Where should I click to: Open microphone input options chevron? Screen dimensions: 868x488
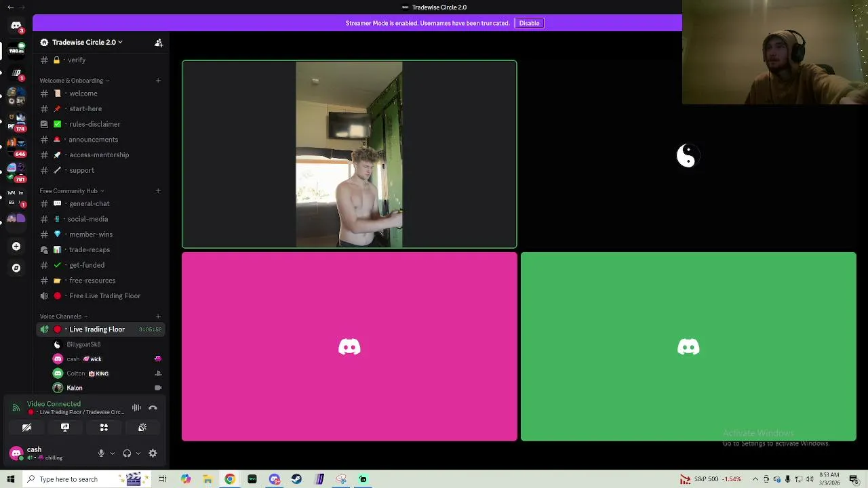tap(113, 453)
